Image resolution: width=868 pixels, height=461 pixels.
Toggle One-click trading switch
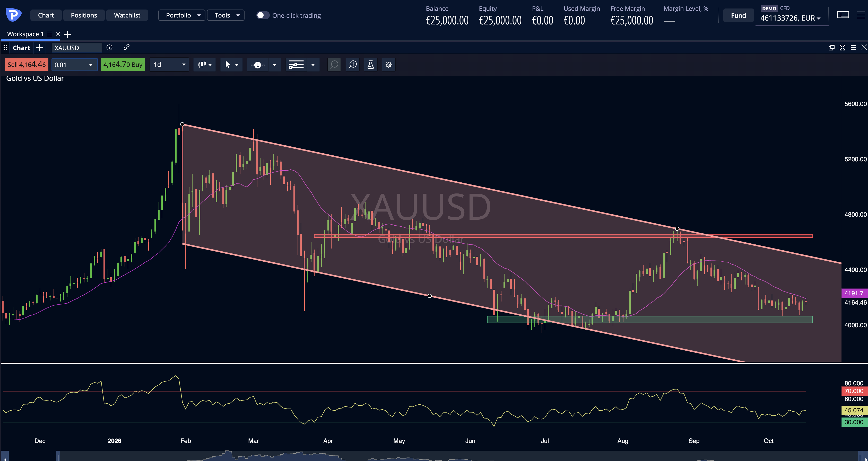tap(263, 15)
